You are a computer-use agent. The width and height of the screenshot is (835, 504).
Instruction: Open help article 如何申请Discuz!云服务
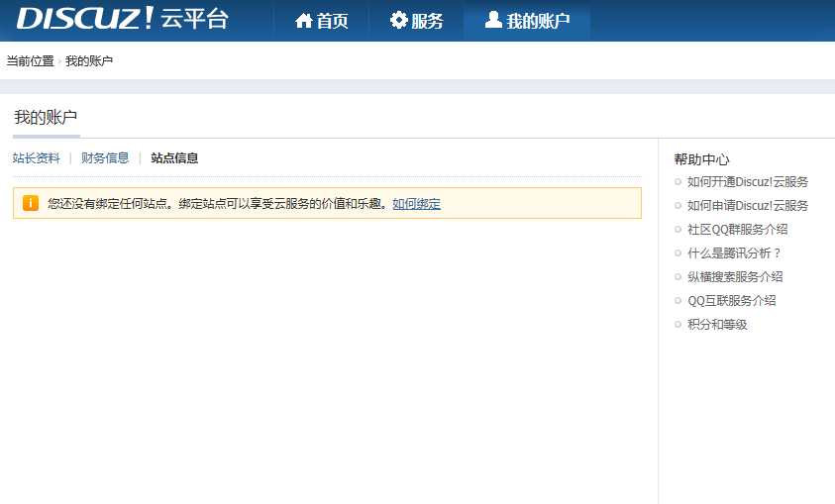[748, 205]
